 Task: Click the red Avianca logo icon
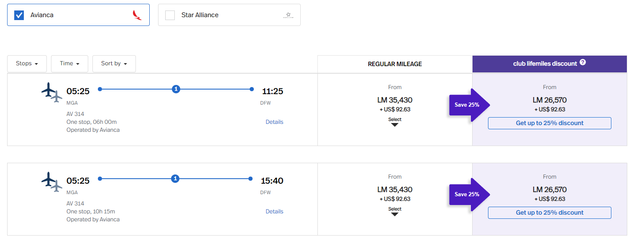point(137,15)
